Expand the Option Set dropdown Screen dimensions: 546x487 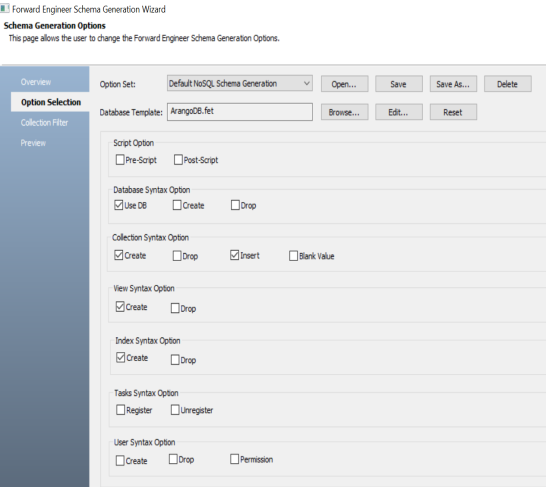click(240, 84)
